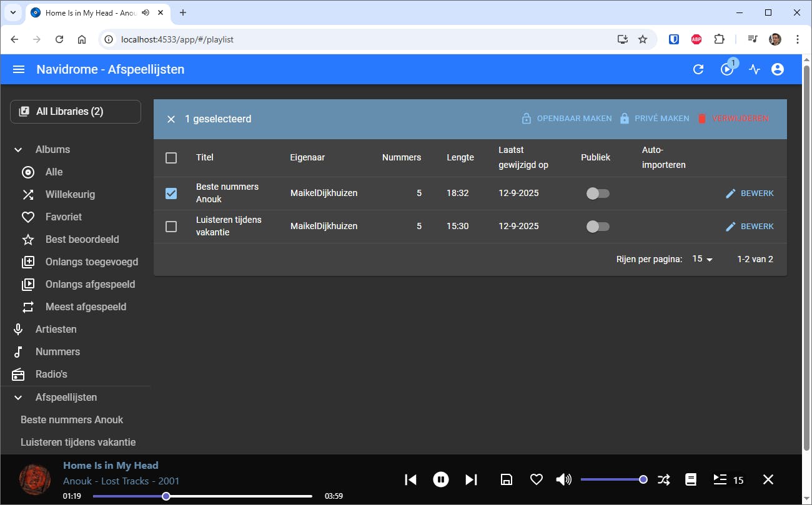Open the rows per page dropdown
Screen dimensions: 812x505
click(x=702, y=259)
